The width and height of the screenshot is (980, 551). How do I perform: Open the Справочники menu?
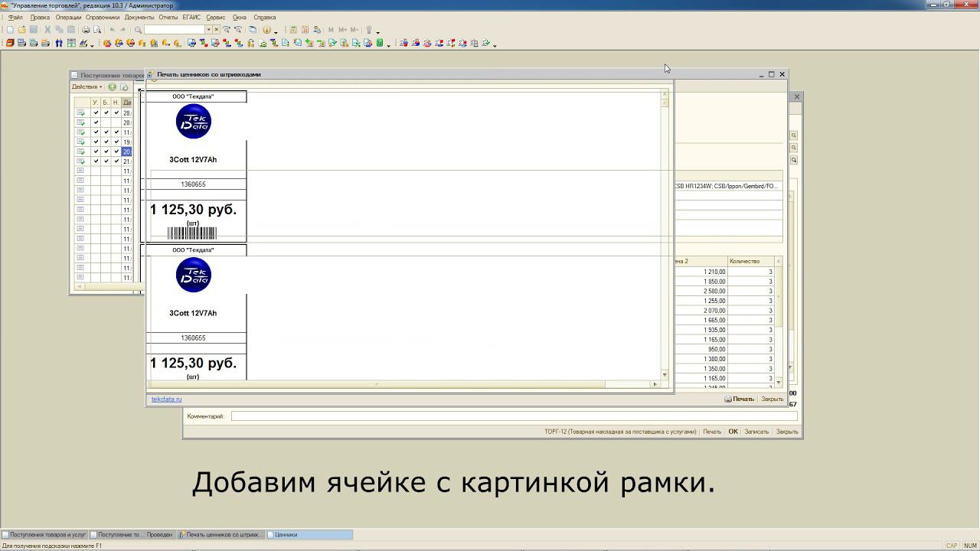(103, 17)
